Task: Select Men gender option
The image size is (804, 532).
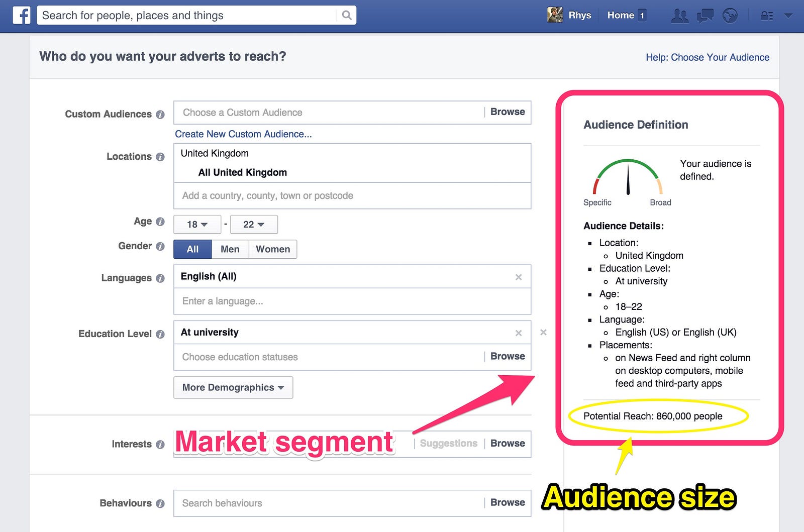Action: pos(230,249)
